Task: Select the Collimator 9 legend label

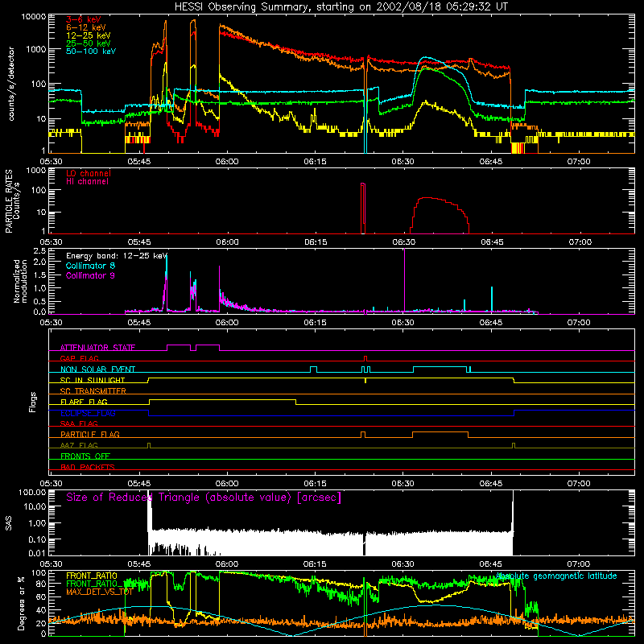Action: click(90, 275)
